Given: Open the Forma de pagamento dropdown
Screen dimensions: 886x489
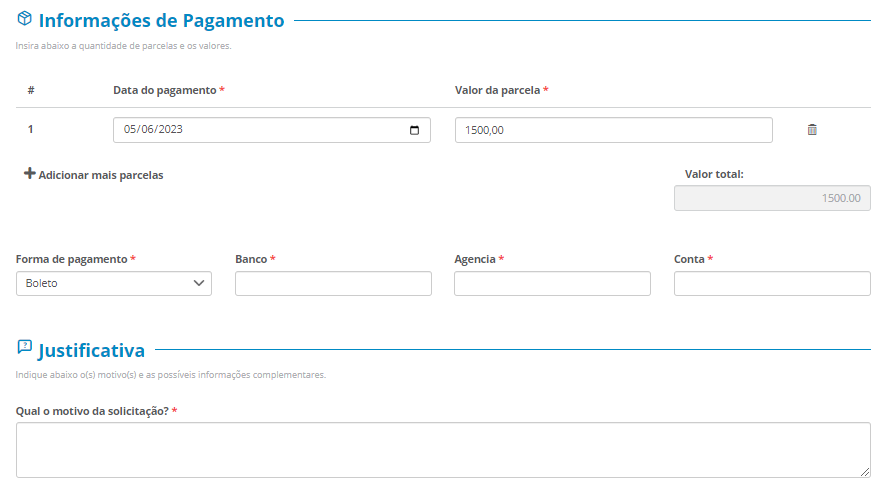Looking at the screenshot, I should pos(113,284).
